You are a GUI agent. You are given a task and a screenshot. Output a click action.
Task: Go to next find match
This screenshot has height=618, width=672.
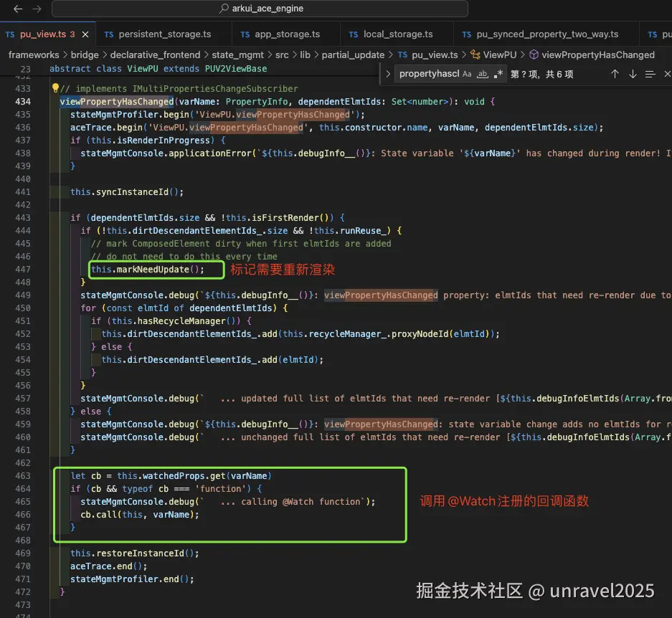tap(633, 74)
